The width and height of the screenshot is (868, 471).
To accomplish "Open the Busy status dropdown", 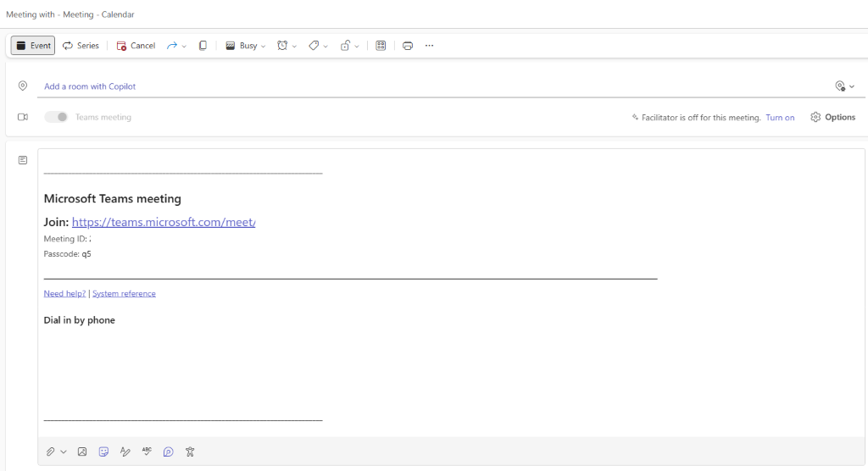I will pos(245,46).
